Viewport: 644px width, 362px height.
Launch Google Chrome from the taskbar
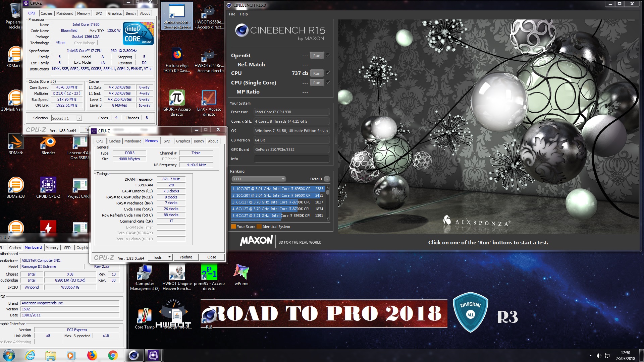113,355
